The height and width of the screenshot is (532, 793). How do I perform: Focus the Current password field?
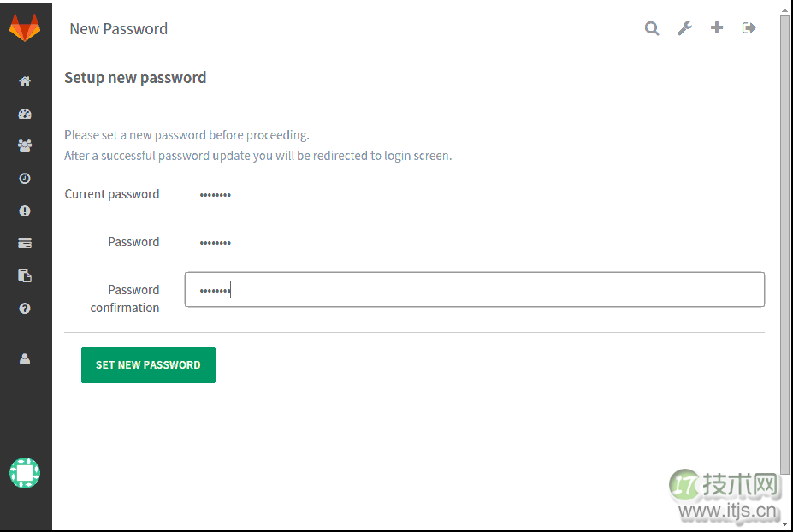coord(475,195)
